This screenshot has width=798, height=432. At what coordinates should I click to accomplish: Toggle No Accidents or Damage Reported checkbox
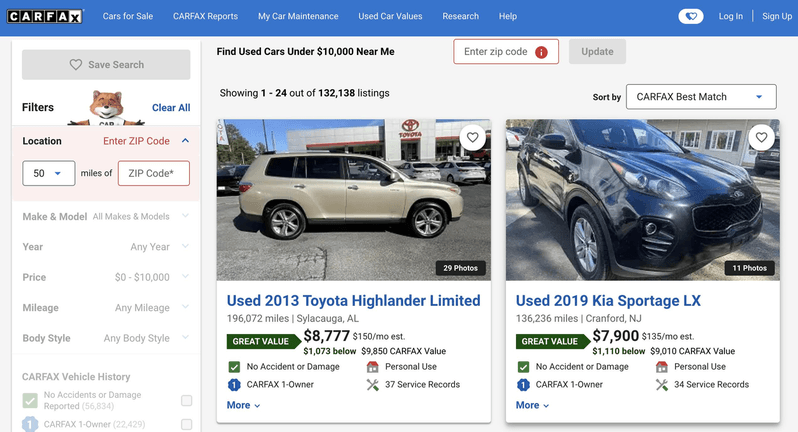[x=186, y=401]
